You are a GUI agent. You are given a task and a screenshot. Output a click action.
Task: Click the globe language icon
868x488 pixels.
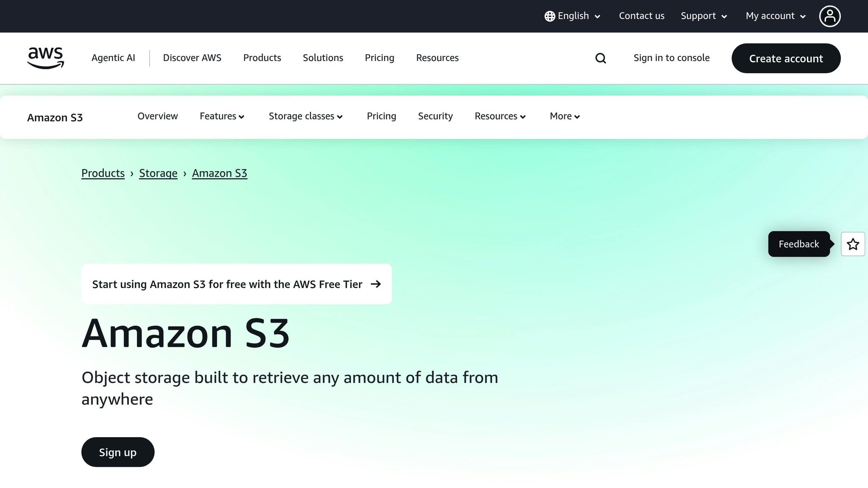point(550,16)
